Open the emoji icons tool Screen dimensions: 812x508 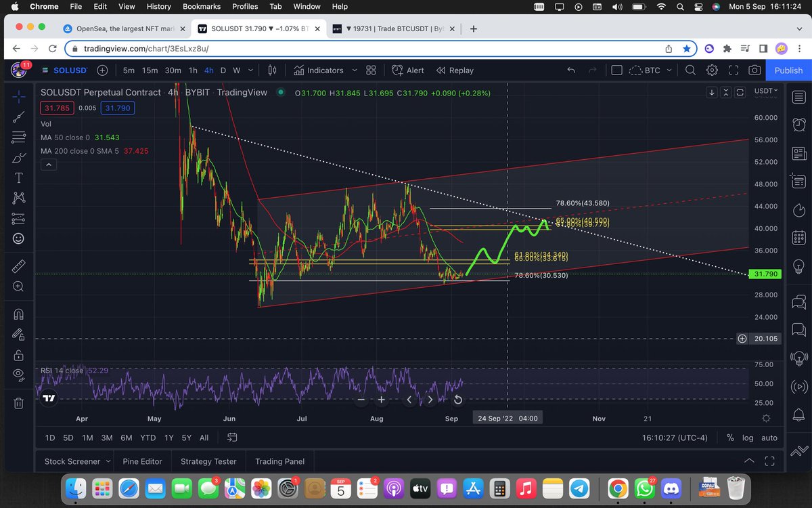(18, 238)
